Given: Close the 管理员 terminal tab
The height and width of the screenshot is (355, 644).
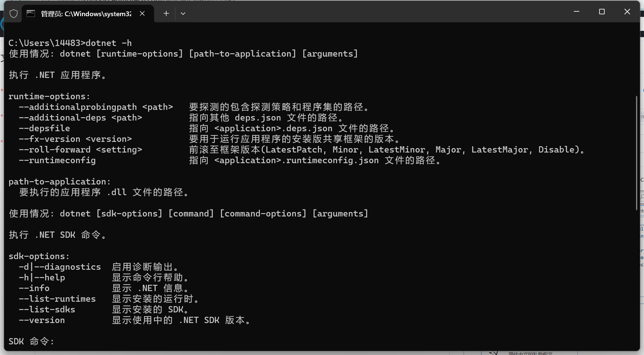Looking at the screenshot, I should click(142, 14).
